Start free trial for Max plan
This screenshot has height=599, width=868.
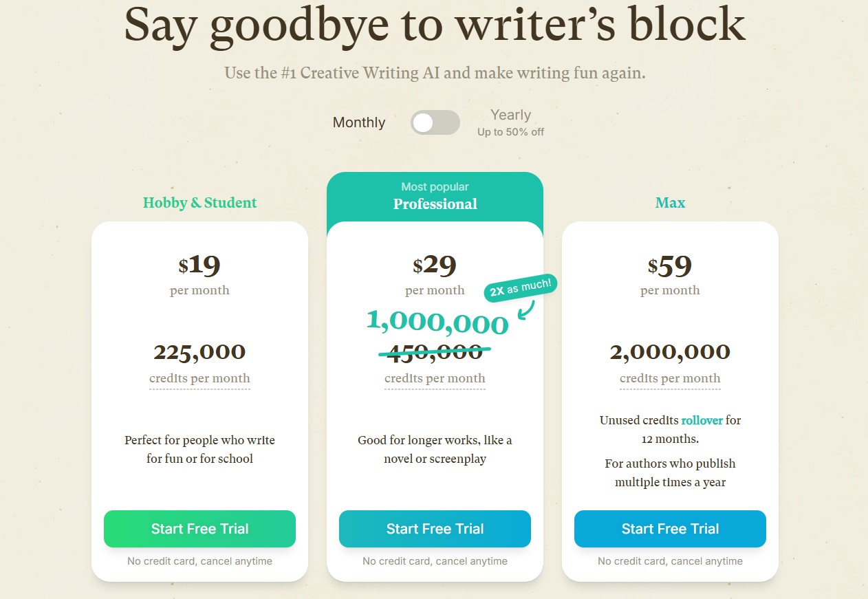(670, 529)
